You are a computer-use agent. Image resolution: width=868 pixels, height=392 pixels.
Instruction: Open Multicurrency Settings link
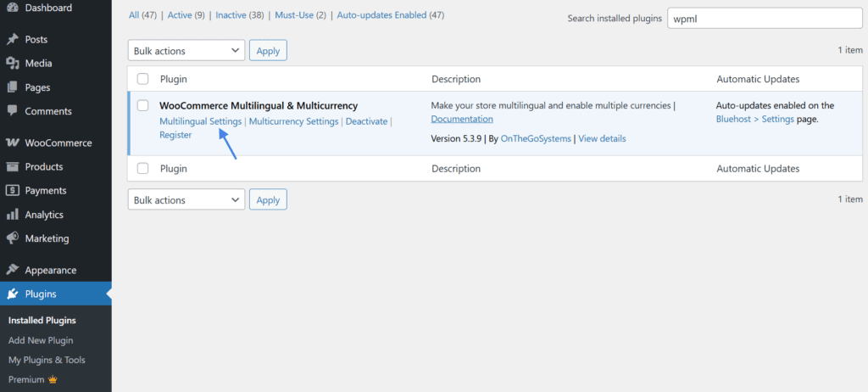[x=293, y=120]
